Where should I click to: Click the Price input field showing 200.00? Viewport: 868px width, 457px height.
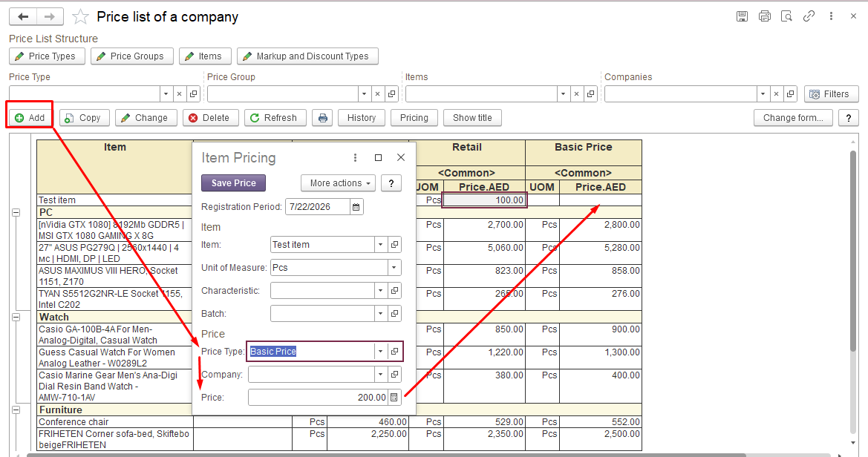click(x=318, y=397)
